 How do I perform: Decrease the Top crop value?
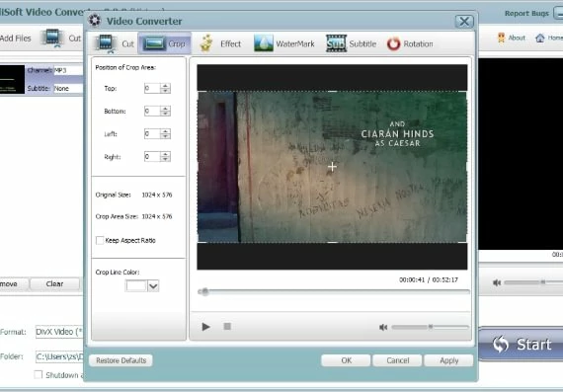click(x=166, y=91)
